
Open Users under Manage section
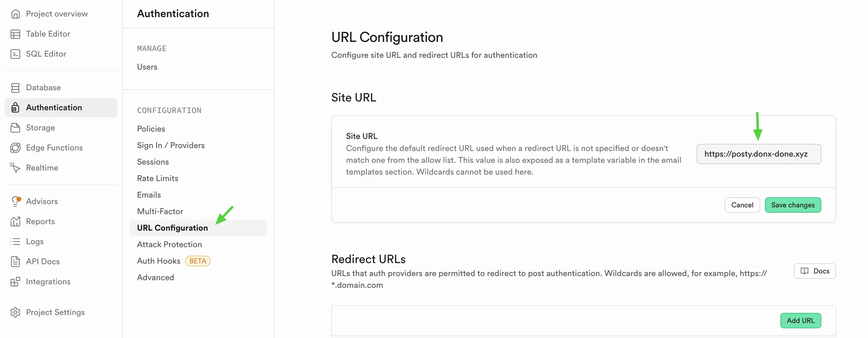(147, 67)
